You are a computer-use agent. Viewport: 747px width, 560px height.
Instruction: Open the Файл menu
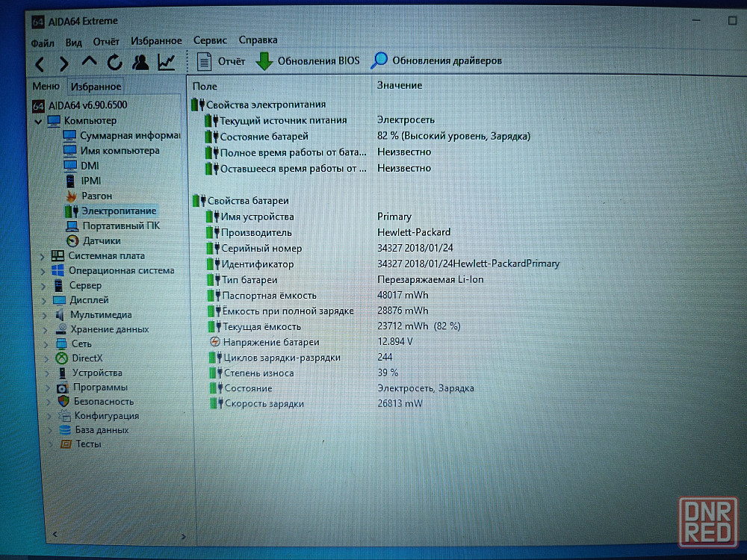[x=43, y=43]
